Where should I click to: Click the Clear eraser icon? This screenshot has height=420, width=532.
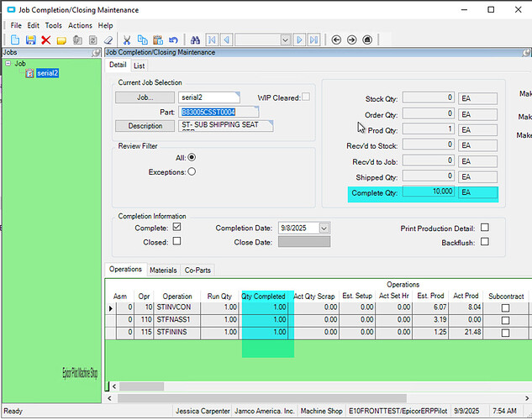tap(107, 39)
